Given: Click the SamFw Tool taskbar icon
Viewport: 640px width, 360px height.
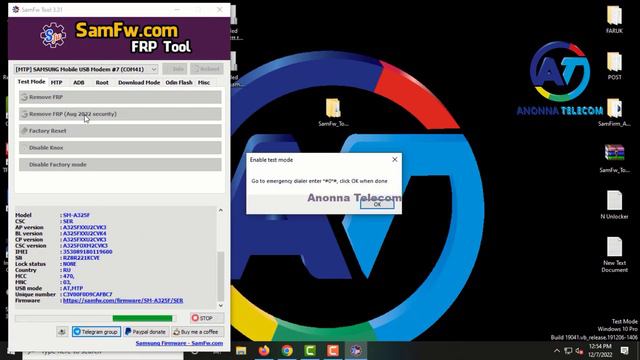Looking at the screenshot, I should [x=356, y=351].
